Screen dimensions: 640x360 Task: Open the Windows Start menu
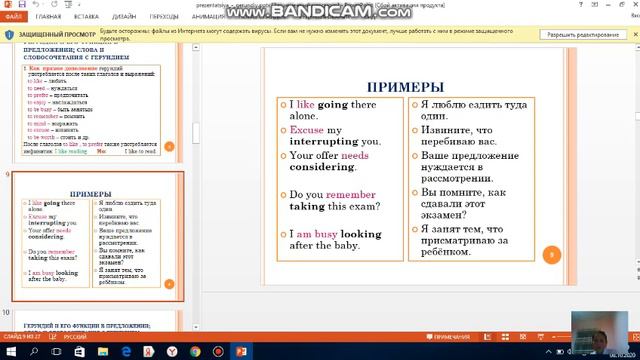(11, 351)
